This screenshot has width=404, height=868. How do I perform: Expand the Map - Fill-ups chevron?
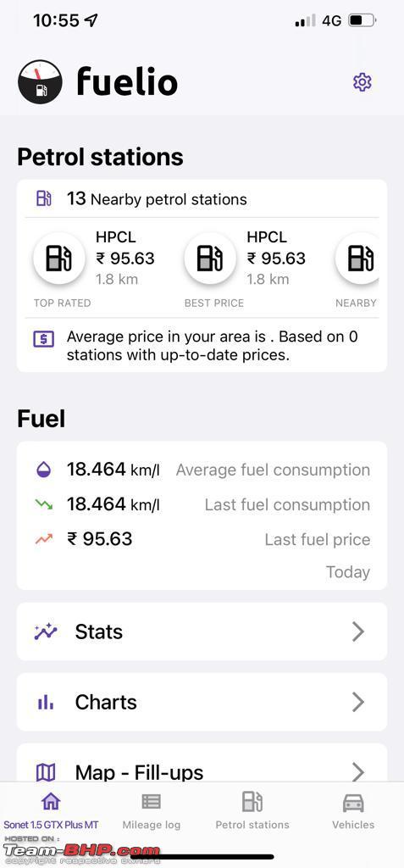pyautogui.click(x=358, y=771)
